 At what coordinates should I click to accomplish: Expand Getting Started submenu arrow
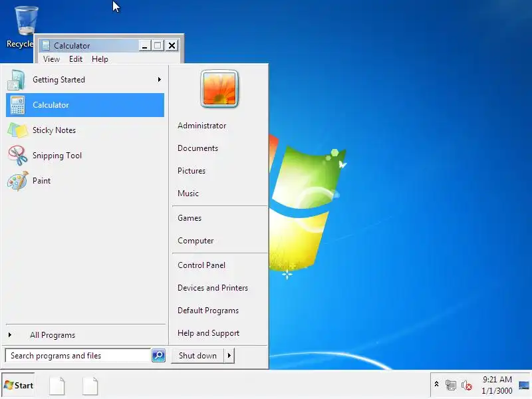[x=160, y=79]
